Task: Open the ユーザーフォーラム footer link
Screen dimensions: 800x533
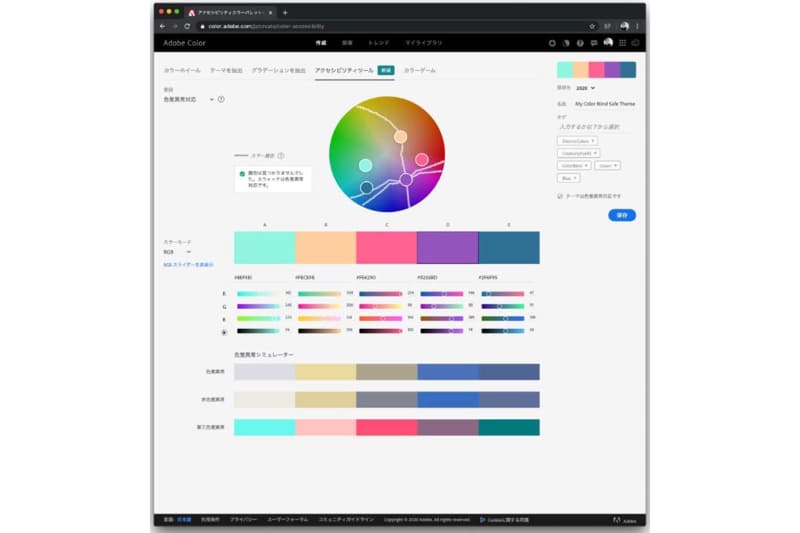Action: click(x=288, y=520)
